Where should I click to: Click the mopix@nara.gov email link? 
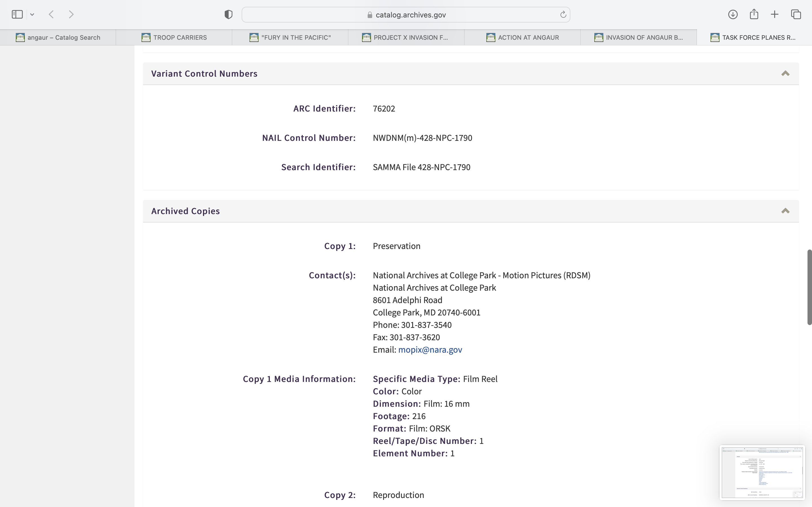[430, 350]
